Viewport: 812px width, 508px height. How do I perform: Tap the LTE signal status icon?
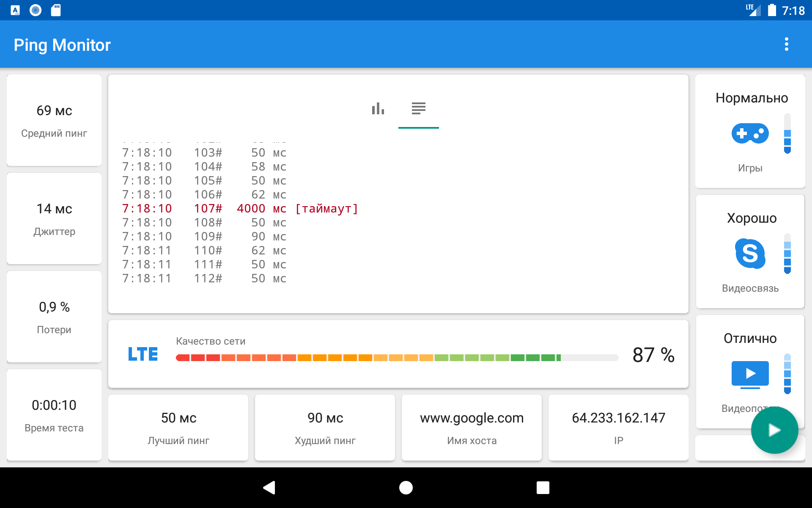[753, 10]
